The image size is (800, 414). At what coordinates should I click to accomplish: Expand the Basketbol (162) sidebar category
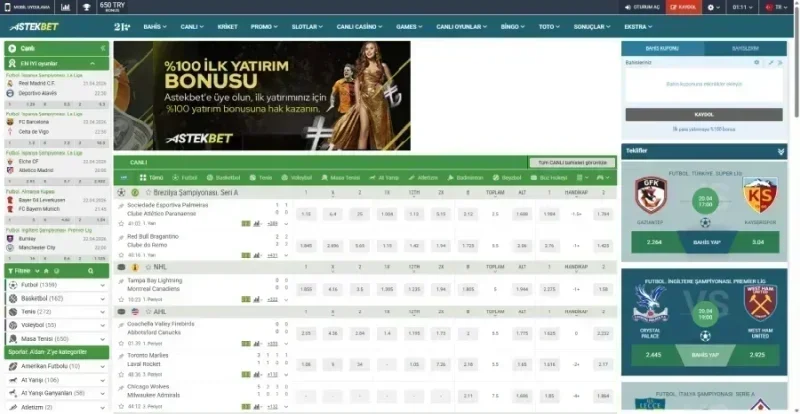coord(57,298)
